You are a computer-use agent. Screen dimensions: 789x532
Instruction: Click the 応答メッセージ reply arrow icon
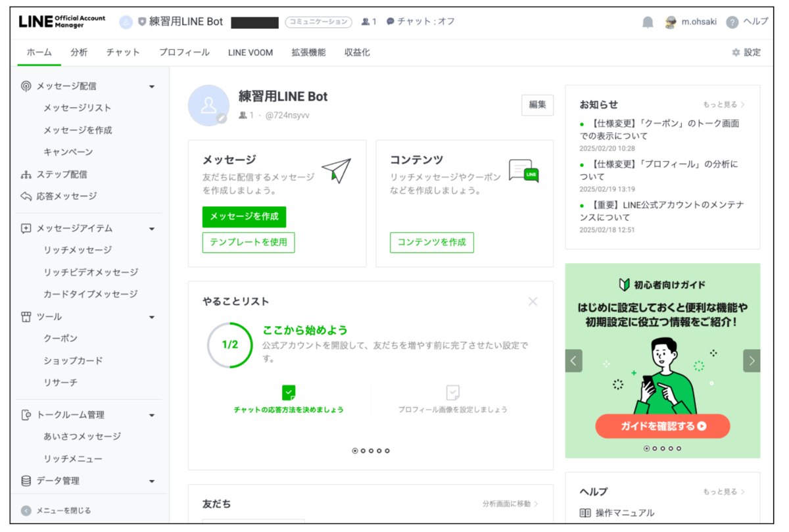pos(26,196)
